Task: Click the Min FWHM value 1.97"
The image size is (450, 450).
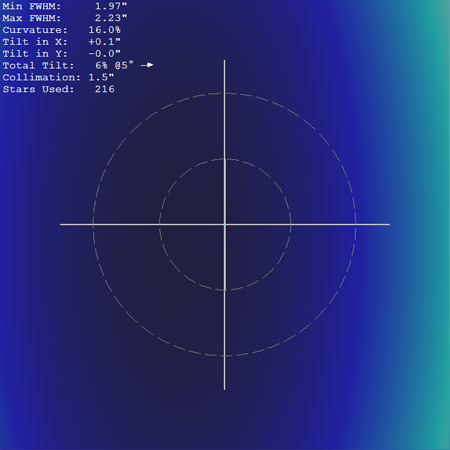Action: pos(111,6)
